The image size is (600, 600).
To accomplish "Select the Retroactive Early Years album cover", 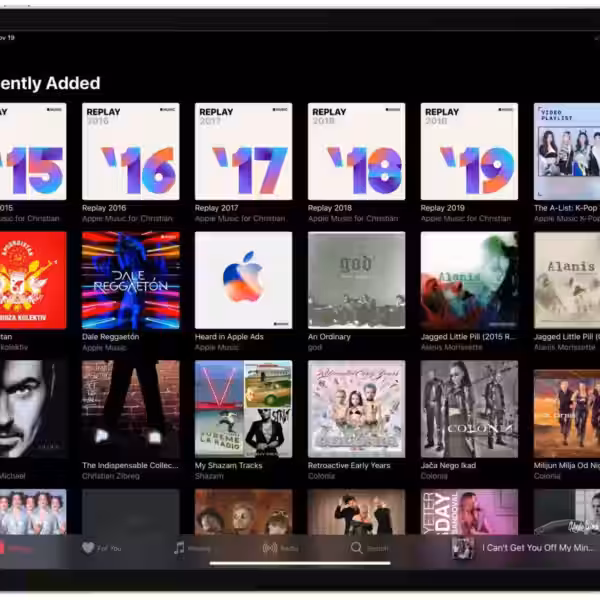I will click(356, 408).
